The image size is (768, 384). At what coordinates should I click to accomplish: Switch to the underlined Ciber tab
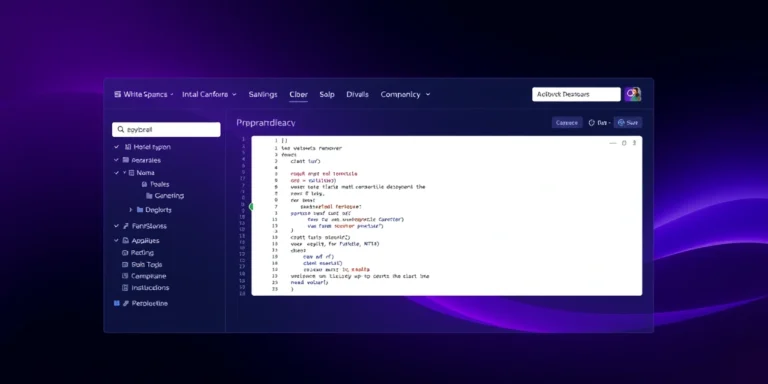pyautogui.click(x=298, y=95)
